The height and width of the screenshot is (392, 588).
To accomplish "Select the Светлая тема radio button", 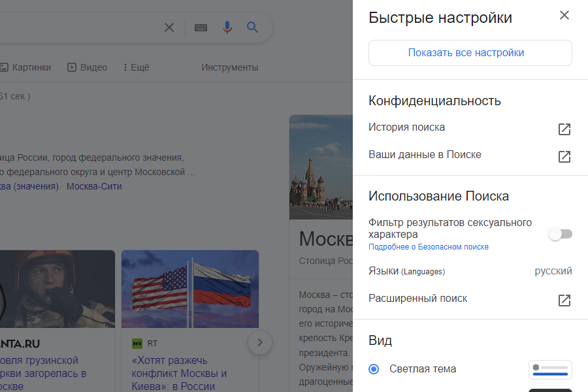I will tap(374, 369).
